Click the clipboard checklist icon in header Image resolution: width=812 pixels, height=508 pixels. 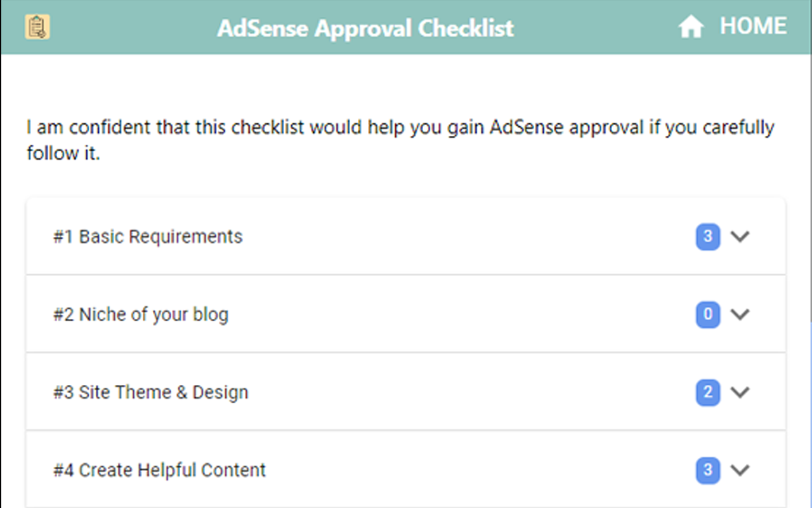[36, 27]
